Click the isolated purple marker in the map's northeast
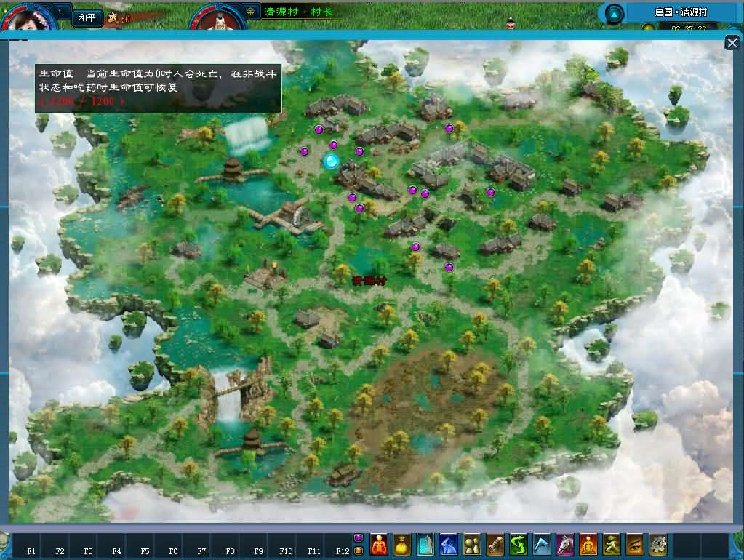The image size is (744, 560). tap(449, 128)
